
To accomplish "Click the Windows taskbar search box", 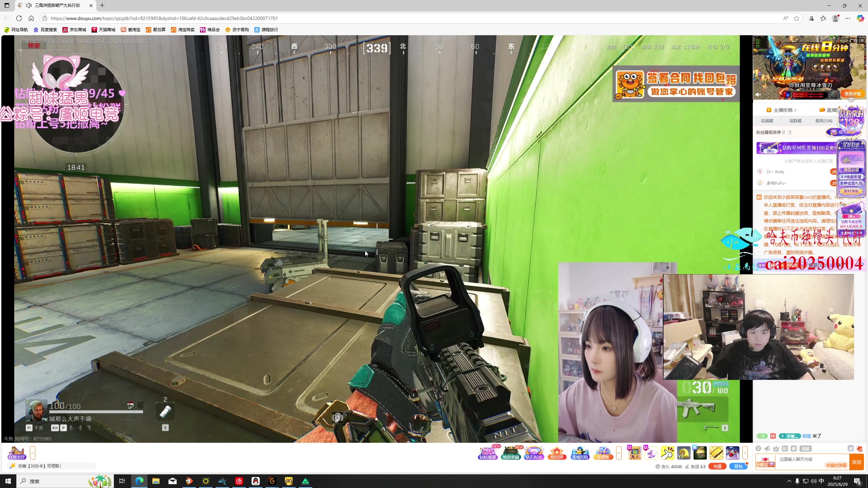I will pyautogui.click(x=64, y=481).
